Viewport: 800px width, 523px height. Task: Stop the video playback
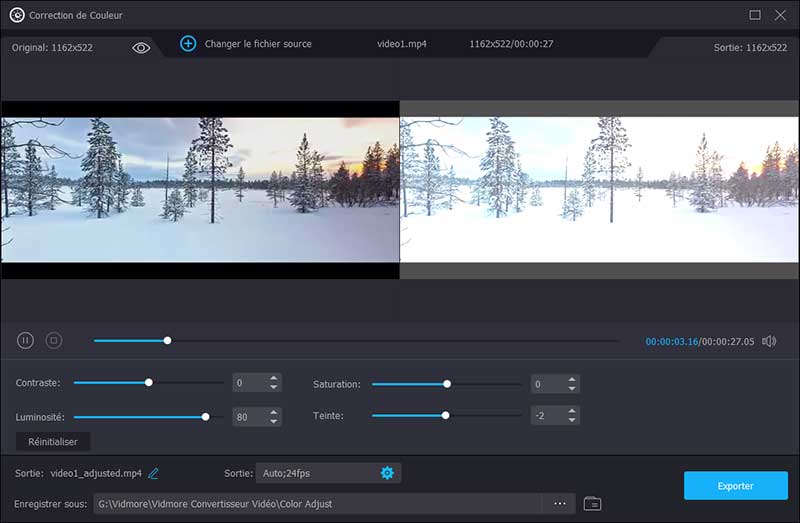point(54,341)
